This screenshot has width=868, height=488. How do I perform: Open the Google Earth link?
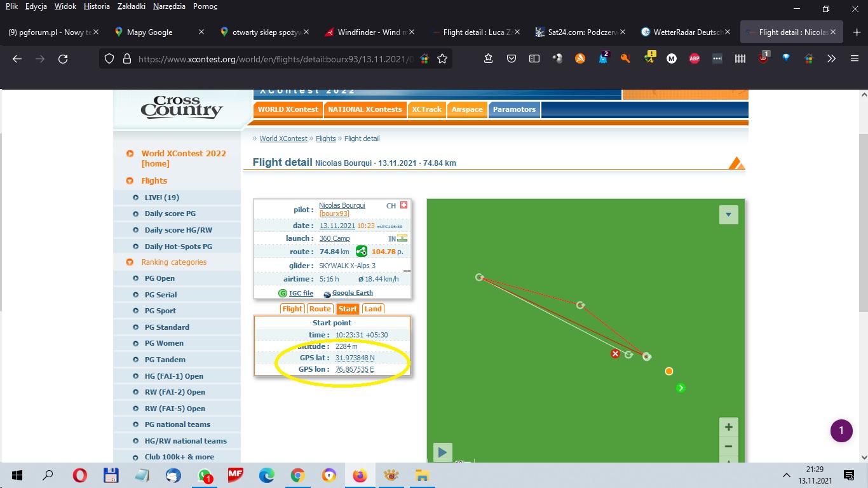pyautogui.click(x=352, y=294)
